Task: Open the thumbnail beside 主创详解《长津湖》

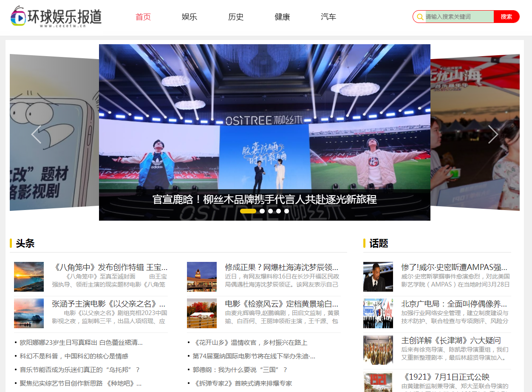Action: coord(378,350)
